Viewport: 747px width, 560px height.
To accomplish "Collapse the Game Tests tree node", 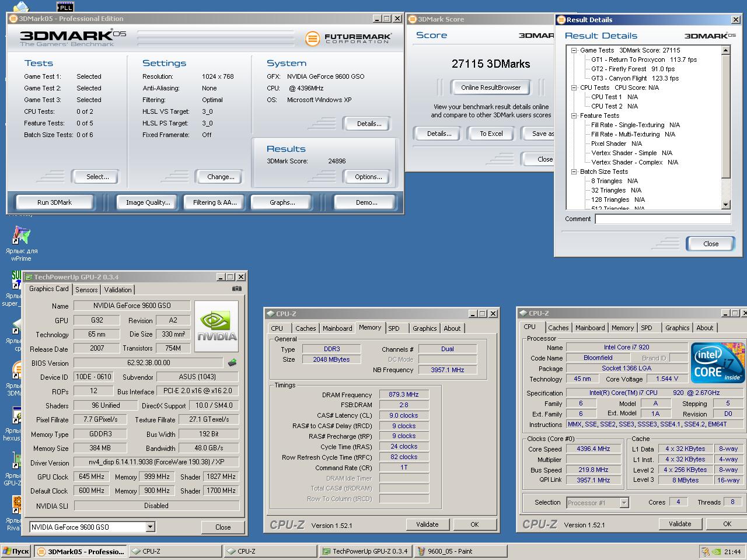I will pos(574,50).
